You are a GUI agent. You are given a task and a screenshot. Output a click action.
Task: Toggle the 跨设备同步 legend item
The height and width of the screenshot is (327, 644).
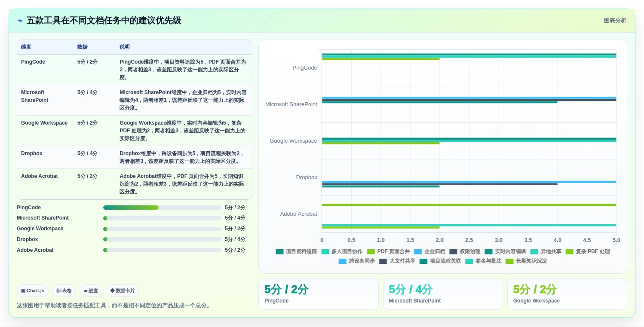356,261
